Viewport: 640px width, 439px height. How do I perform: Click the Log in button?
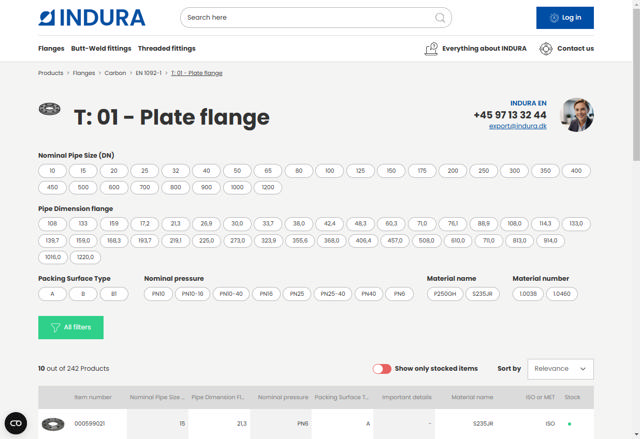[x=565, y=18]
